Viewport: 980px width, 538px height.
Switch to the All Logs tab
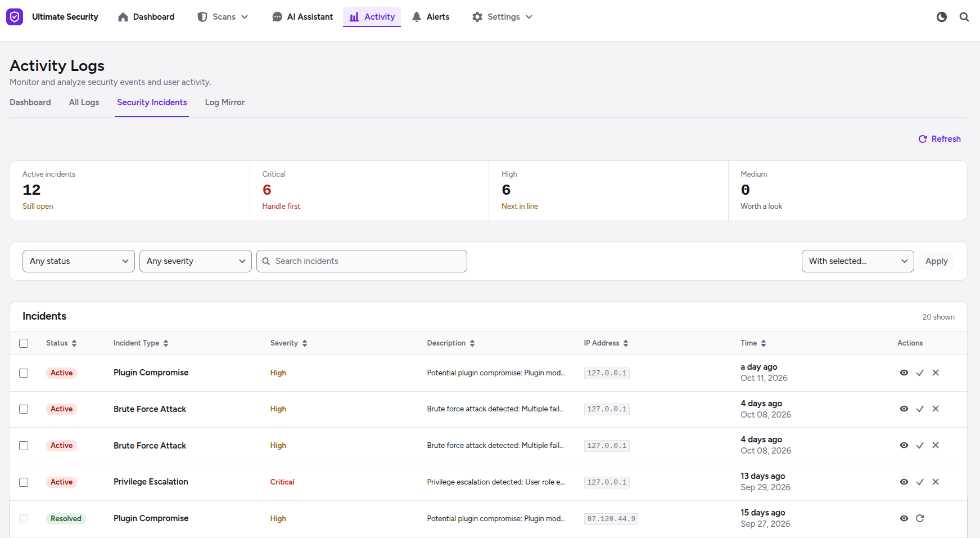[x=84, y=102]
